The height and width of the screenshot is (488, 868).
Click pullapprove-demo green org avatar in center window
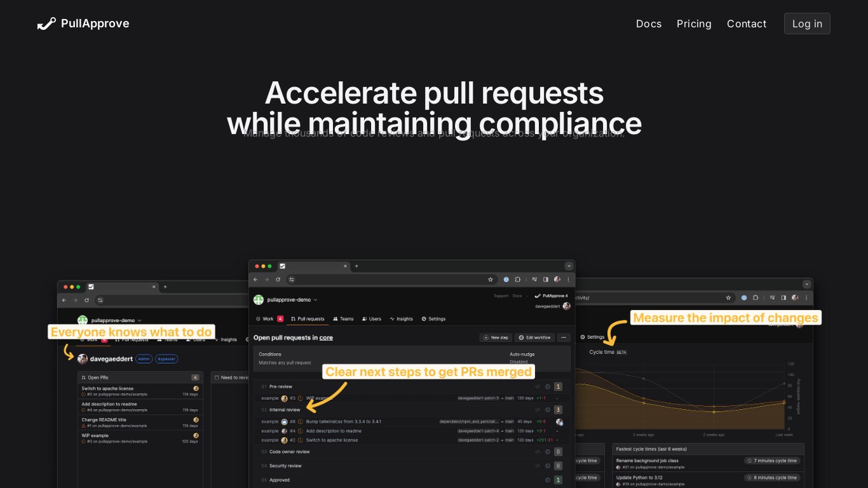[259, 300]
